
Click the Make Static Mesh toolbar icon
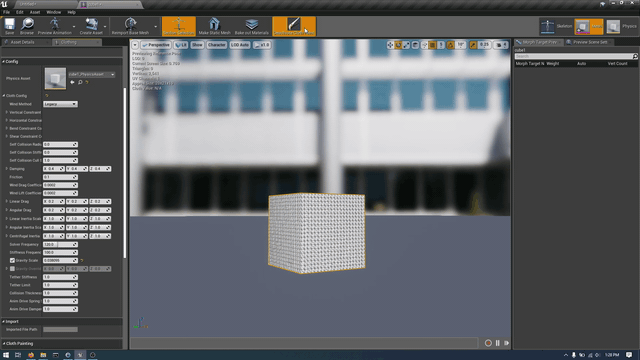[214, 26]
